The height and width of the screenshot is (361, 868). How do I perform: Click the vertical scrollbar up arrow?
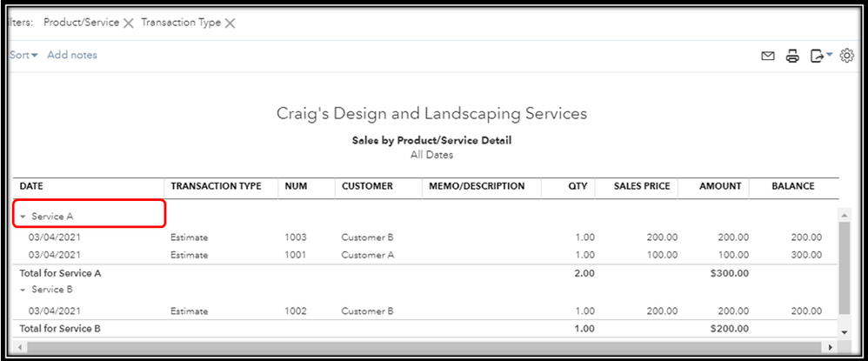[844, 215]
